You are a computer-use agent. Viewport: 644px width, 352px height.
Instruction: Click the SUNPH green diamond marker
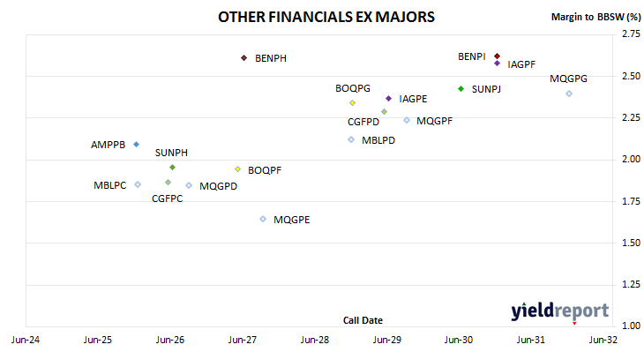[x=173, y=167]
